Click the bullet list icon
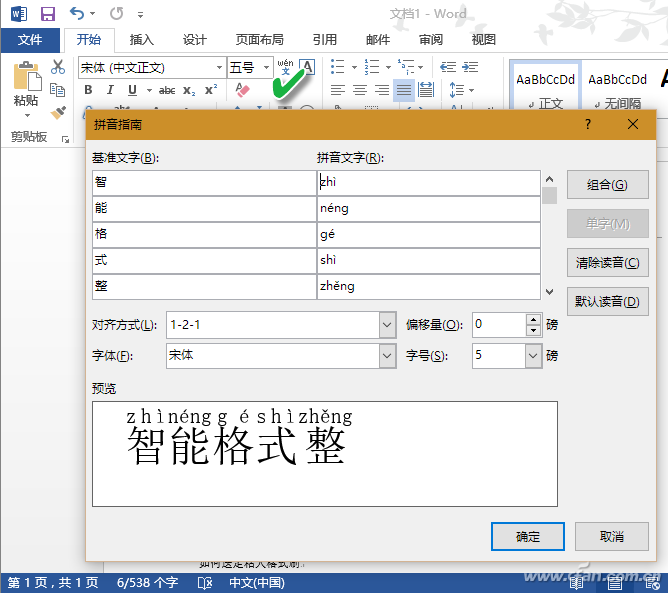 point(338,67)
